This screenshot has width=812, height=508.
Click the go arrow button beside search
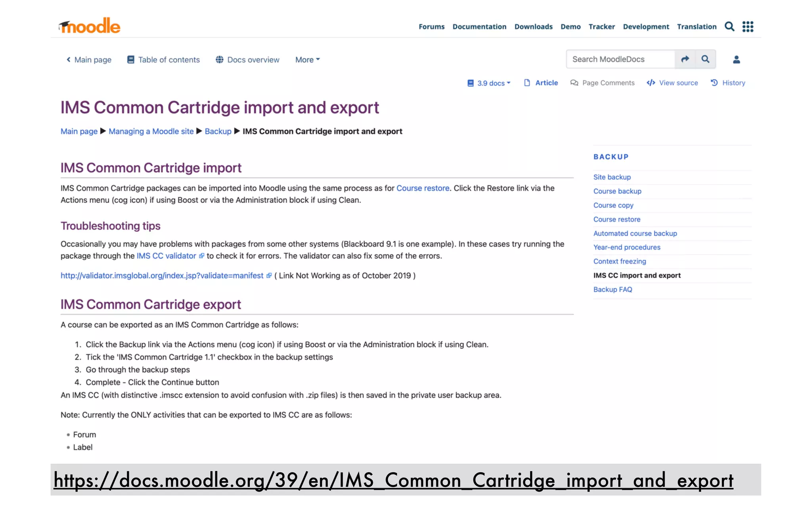(685, 59)
